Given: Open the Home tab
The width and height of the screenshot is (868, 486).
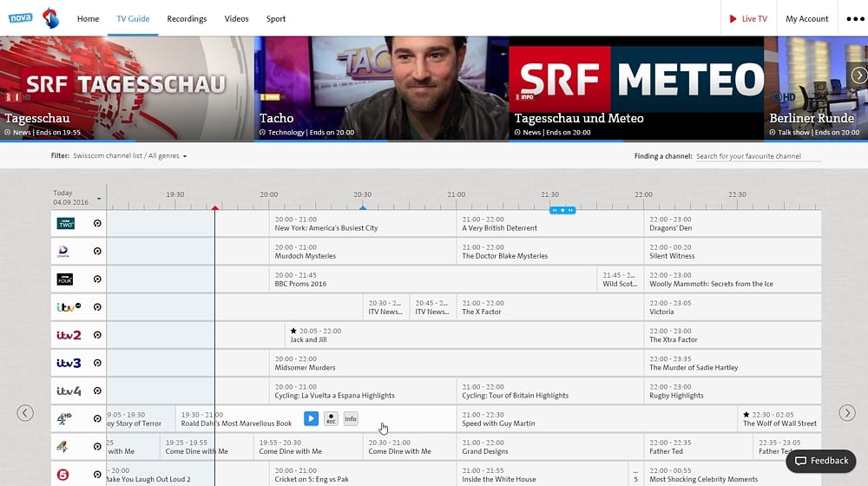Looking at the screenshot, I should pyautogui.click(x=88, y=19).
